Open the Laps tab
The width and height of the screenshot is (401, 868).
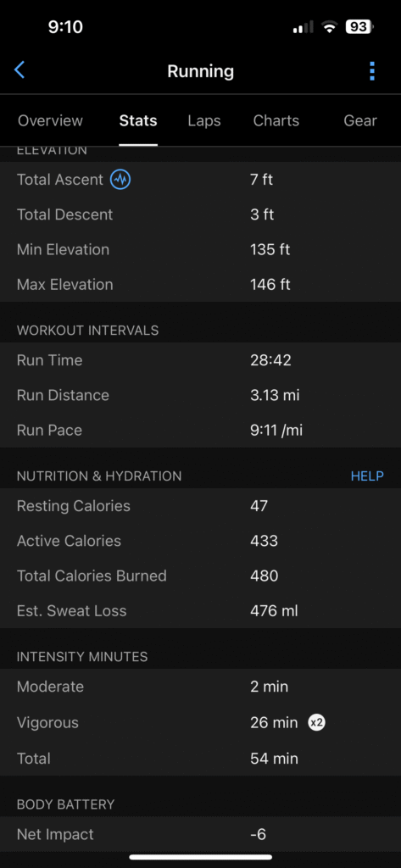click(204, 120)
